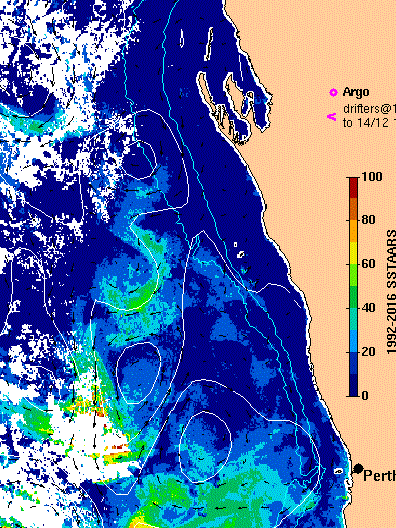Click the magenta Argo circle marker
The image size is (396, 528).
click(333, 93)
